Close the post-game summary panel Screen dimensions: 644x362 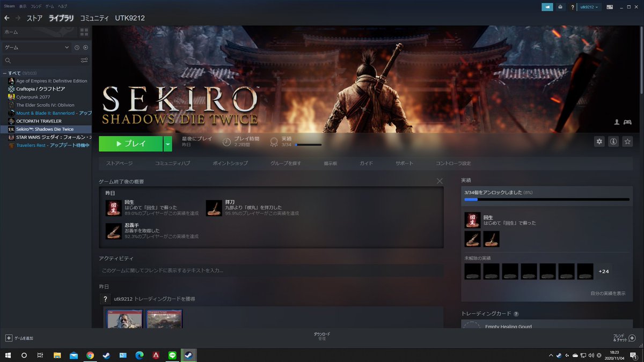click(x=440, y=181)
